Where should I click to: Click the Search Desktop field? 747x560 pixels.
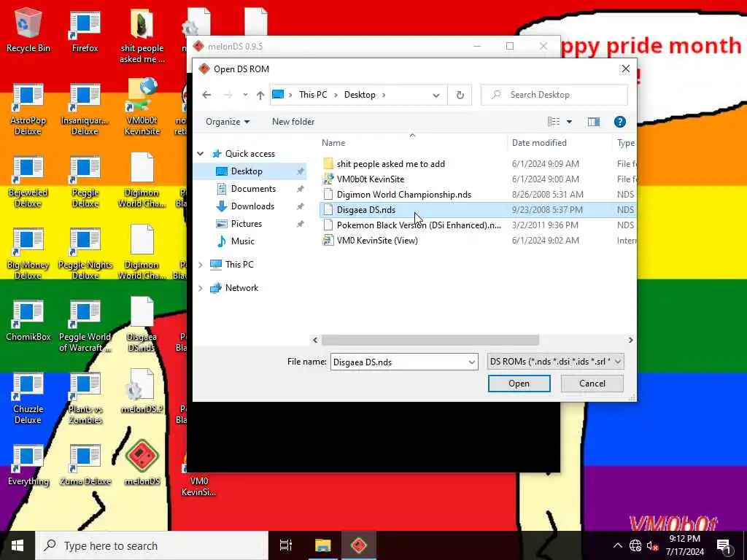point(554,95)
